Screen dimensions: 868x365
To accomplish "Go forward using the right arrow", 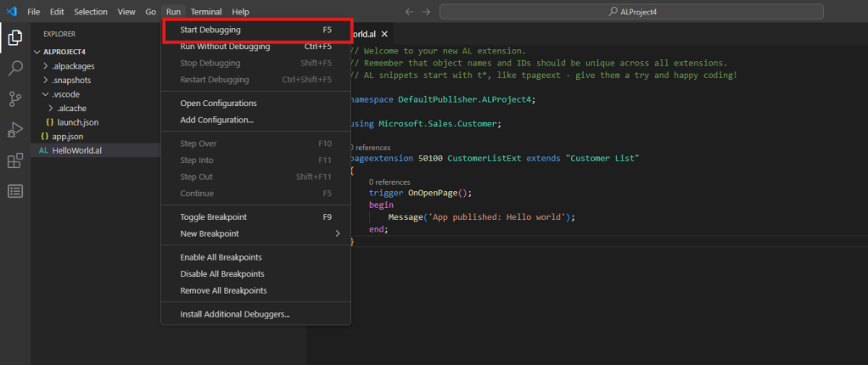I will click(426, 12).
